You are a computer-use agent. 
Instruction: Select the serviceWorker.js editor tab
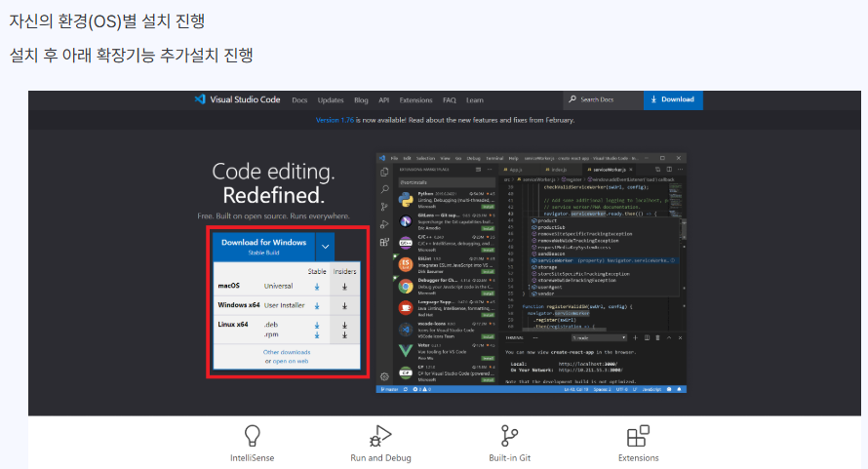(609, 170)
